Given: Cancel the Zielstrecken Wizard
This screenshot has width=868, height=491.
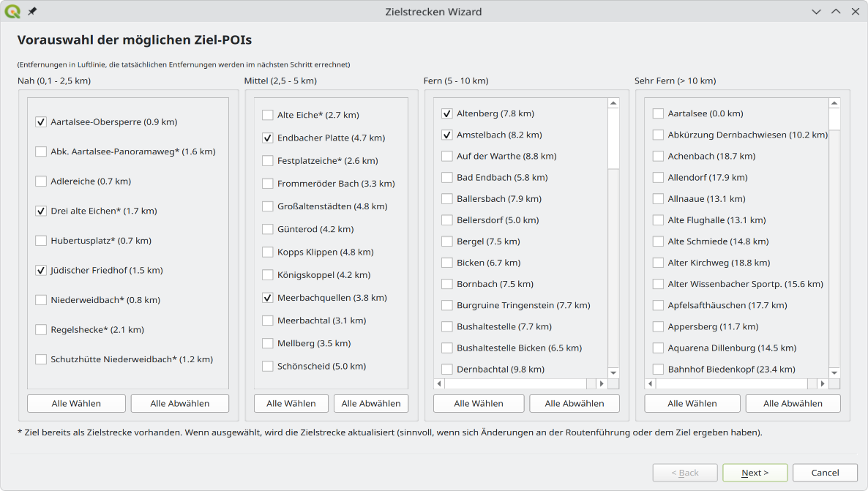Looking at the screenshot, I should [826, 473].
